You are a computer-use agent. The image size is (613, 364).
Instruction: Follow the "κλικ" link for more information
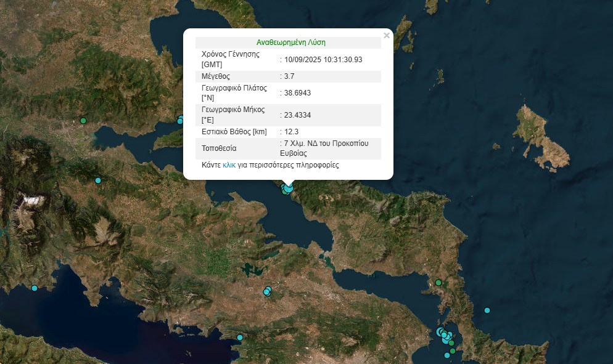(229, 165)
